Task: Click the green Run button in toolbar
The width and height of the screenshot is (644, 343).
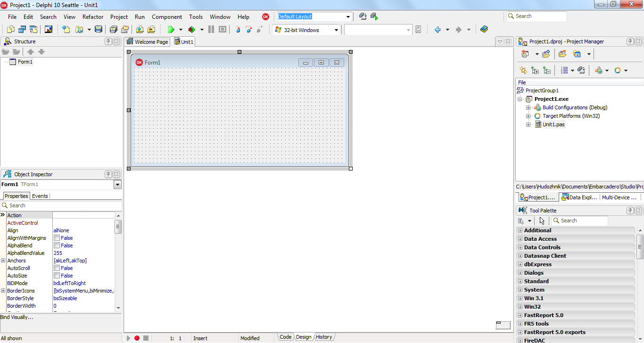Action: click(x=171, y=30)
